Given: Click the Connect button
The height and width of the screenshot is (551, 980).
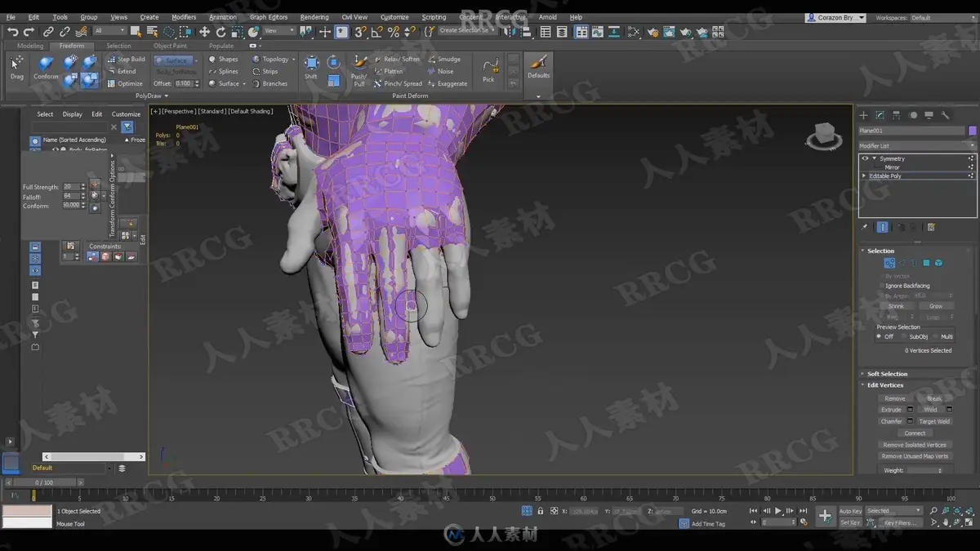Looking at the screenshot, I should [915, 433].
